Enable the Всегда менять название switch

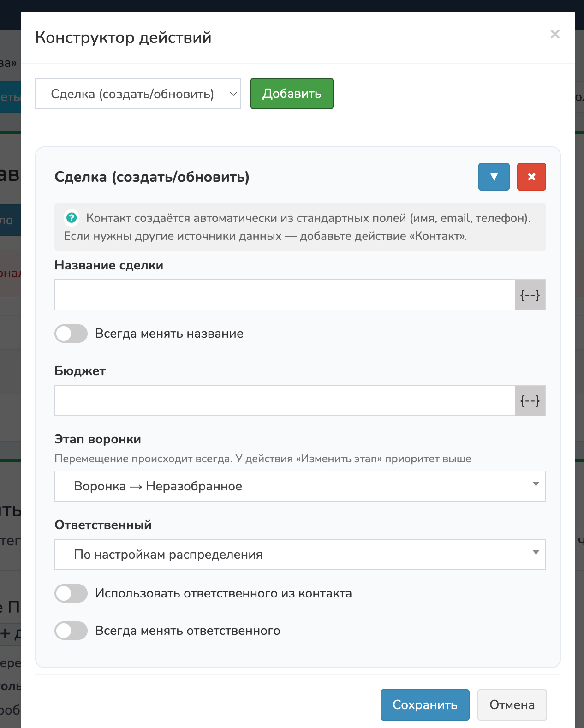(71, 334)
